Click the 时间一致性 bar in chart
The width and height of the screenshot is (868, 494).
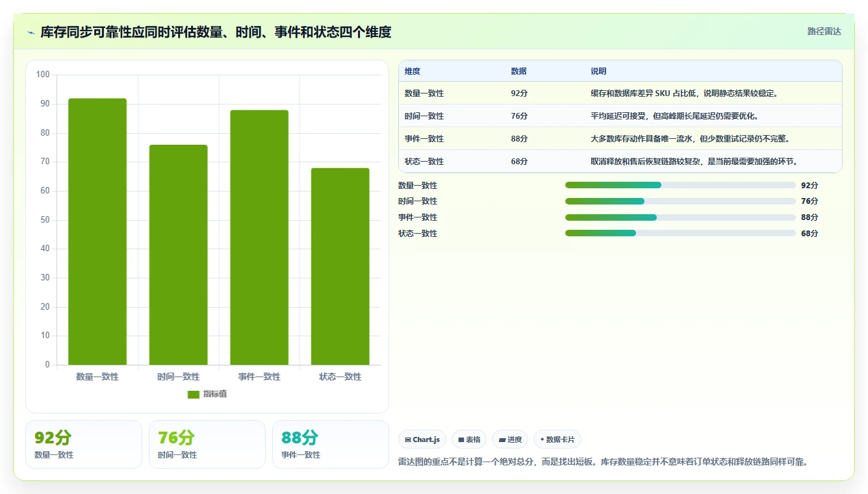pyautogui.click(x=178, y=254)
